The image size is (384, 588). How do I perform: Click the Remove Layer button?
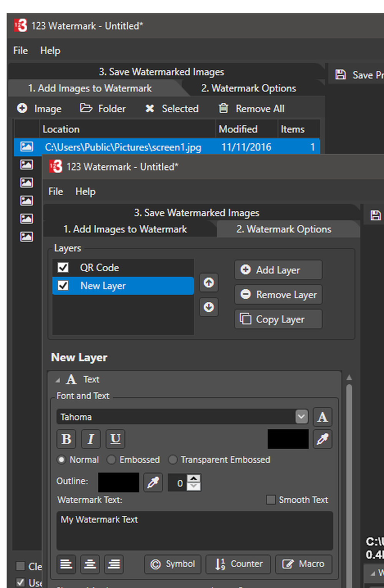click(278, 294)
